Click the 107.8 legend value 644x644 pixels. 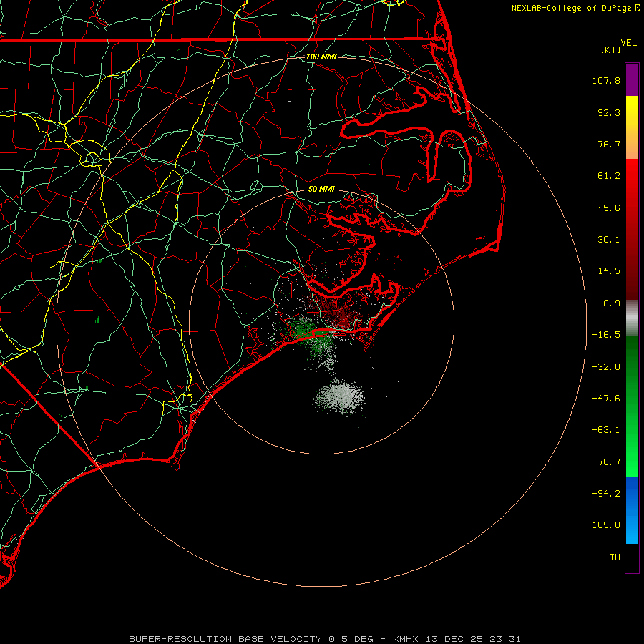coord(606,80)
